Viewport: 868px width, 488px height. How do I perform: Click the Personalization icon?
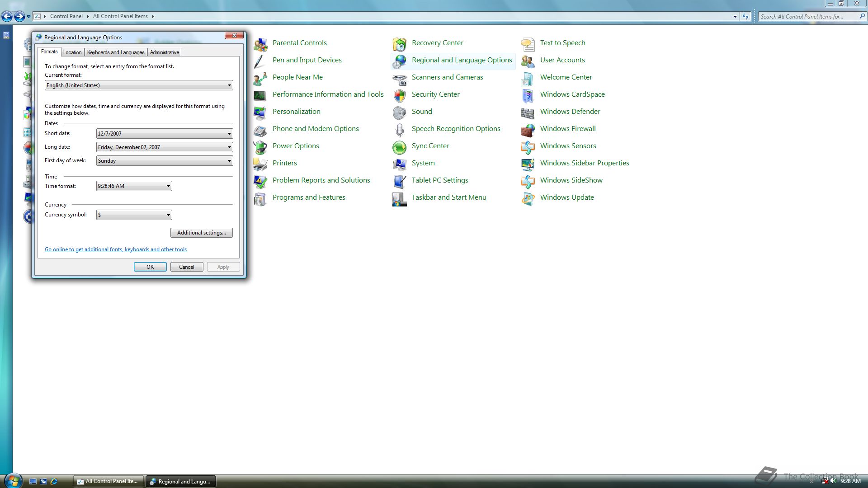[260, 113]
